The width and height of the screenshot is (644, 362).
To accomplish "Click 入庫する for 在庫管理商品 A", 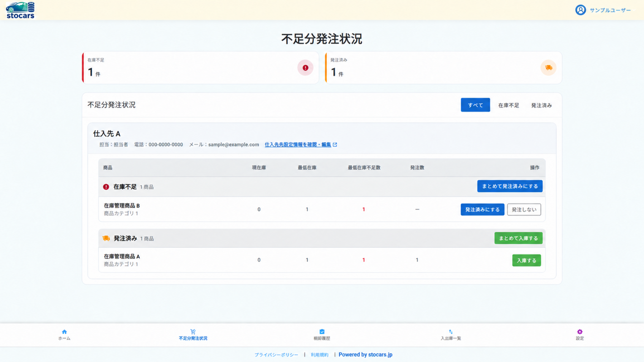I will pyautogui.click(x=526, y=260).
